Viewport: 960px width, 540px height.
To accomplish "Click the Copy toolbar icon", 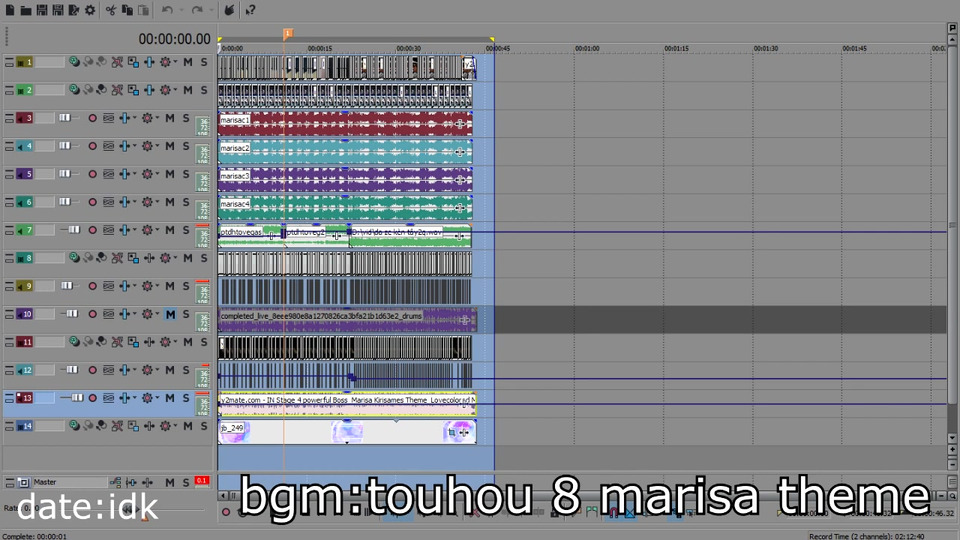I will [127, 10].
